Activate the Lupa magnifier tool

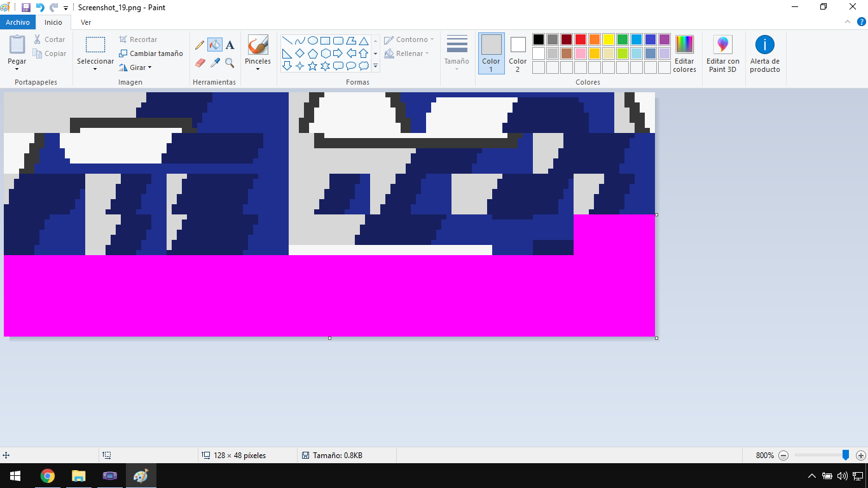pos(230,62)
